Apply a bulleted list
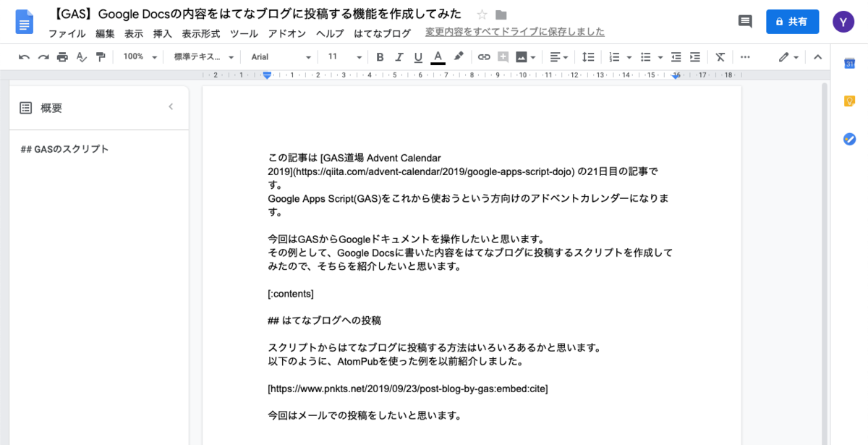This screenshot has height=445, width=868. pyautogui.click(x=646, y=57)
